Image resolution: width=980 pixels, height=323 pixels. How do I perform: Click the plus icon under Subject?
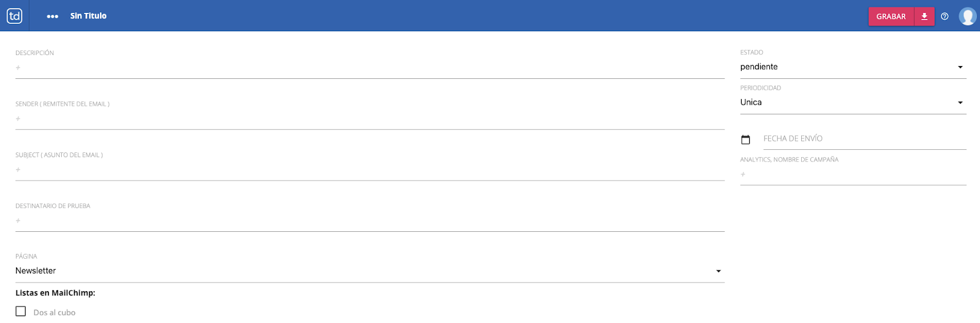point(18,169)
